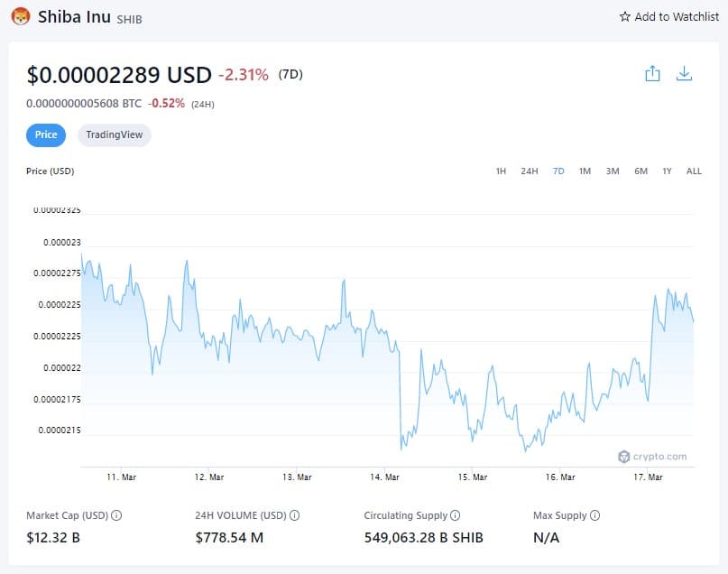The width and height of the screenshot is (728, 574).
Task: Set chart range to 3M
Action: tap(613, 171)
